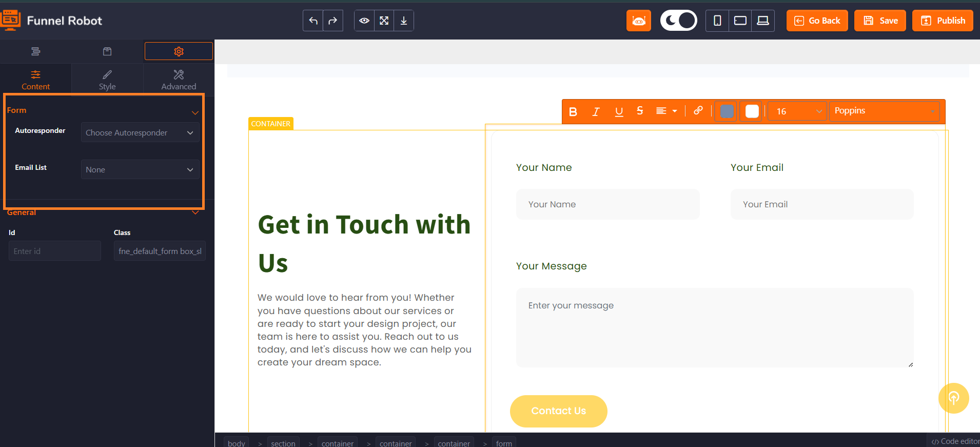The width and height of the screenshot is (980, 447).
Task: Click the Enter id input field
Action: pos(55,251)
